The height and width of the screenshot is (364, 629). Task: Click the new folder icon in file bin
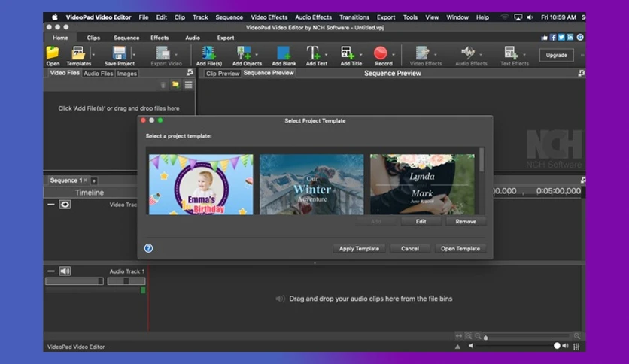tap(175, 85)
